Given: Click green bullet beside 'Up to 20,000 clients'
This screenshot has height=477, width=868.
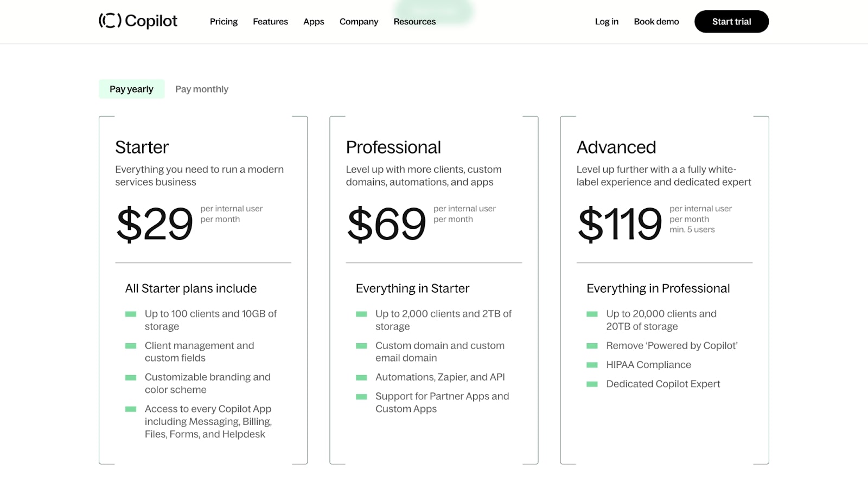Looking at the screenshot, I should pyautogui.click(x=592, y=314).
